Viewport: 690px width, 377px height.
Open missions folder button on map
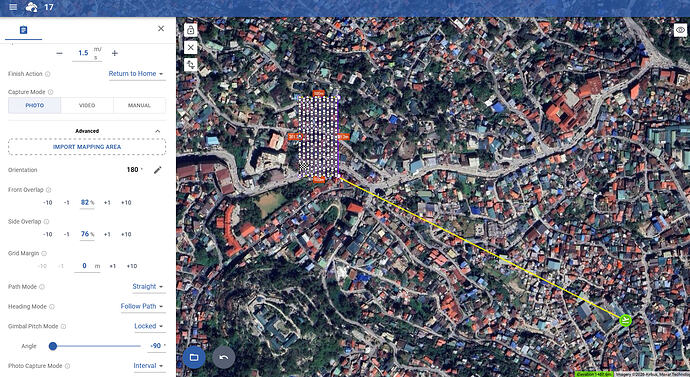point(194,357)
